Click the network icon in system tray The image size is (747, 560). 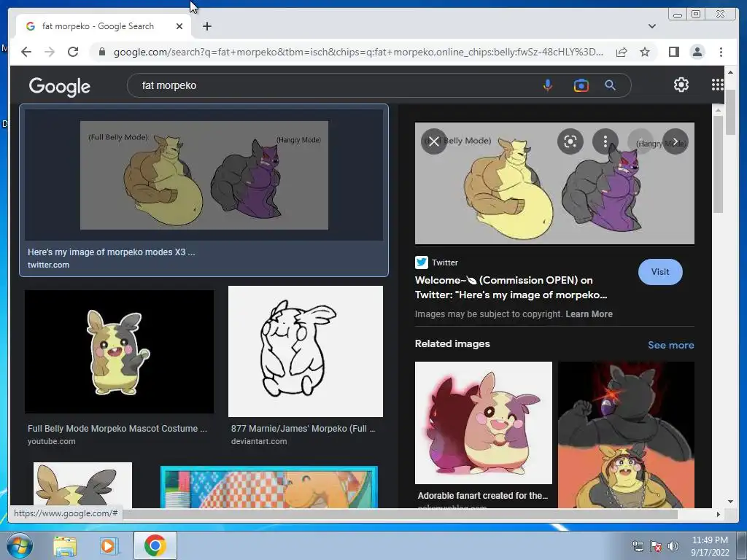click(x=638, y=546)
